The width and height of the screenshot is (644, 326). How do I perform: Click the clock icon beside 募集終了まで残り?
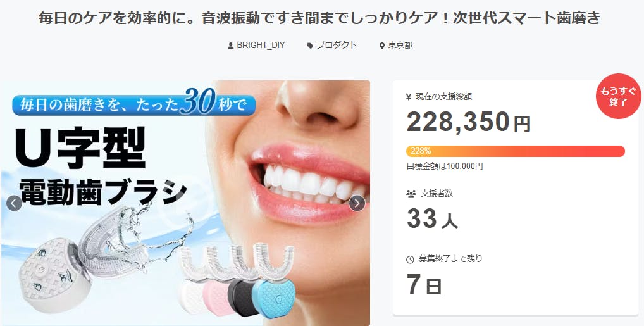coord(410,260)
